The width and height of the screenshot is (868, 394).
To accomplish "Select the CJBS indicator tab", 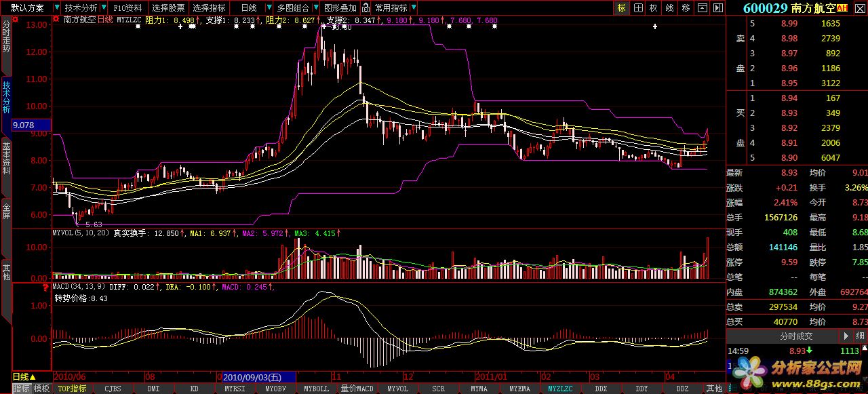I will [x=113, y=389].
